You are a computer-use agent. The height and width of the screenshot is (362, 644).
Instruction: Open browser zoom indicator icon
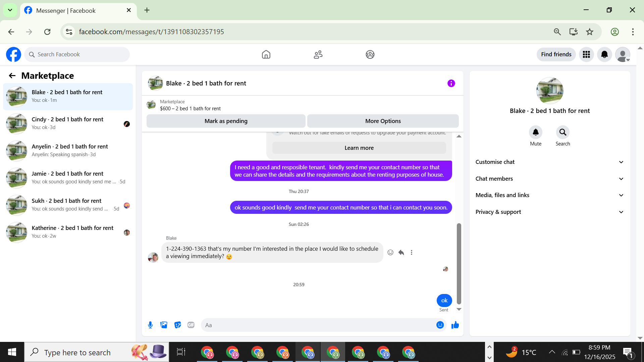[x=557, y=32]
